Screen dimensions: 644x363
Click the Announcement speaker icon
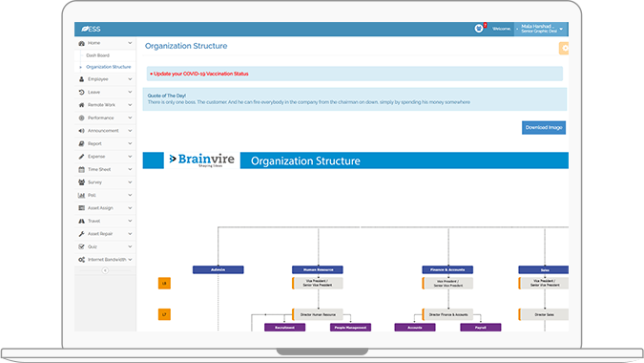[81, 131]
